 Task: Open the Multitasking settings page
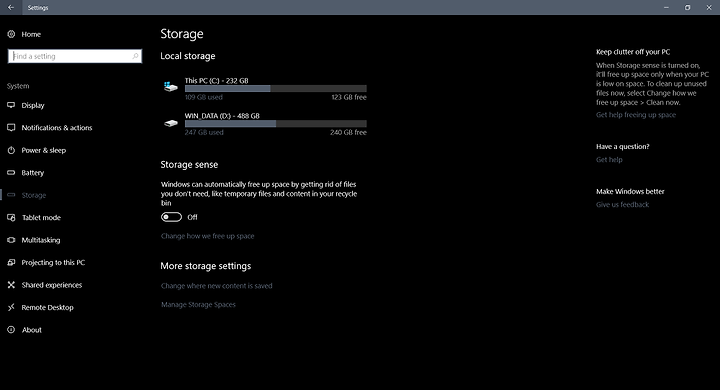(x=41, y=240)
